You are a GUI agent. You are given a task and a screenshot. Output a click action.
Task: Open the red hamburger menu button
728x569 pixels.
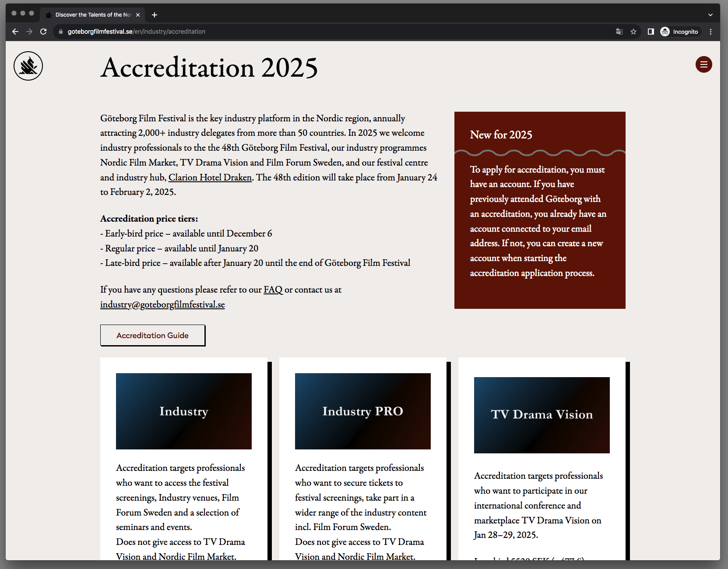click(703, 64)
